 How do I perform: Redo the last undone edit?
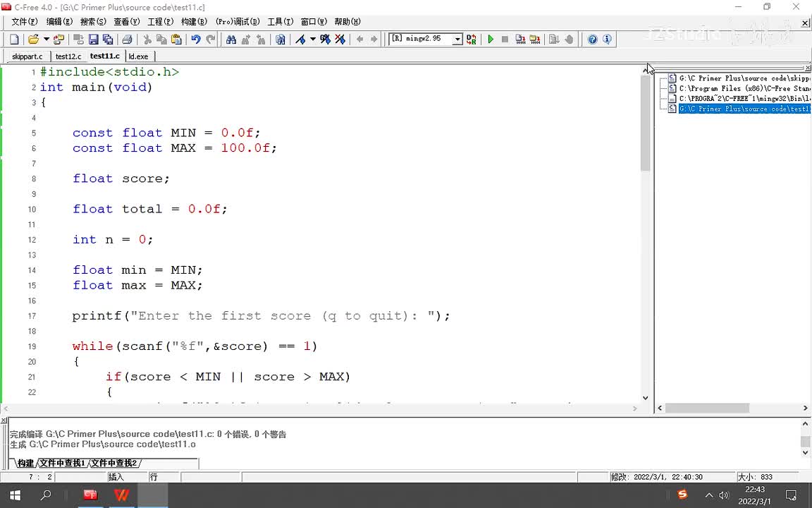210,40
